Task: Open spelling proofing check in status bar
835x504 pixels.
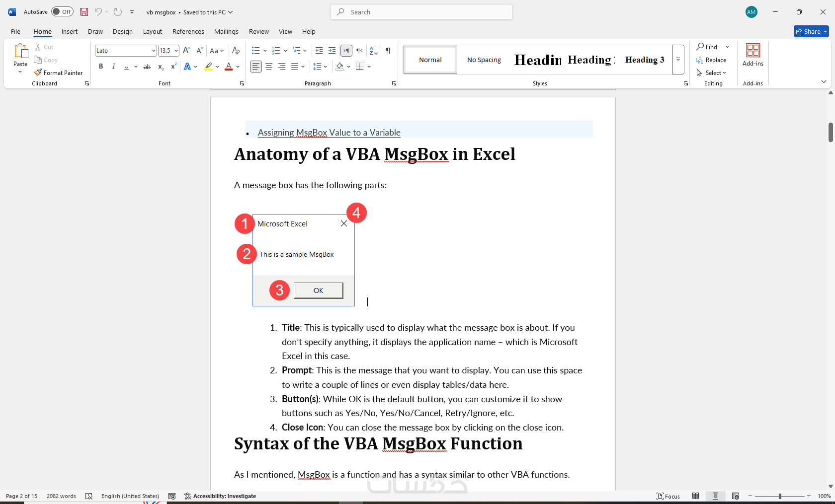Action: [89, 496]
